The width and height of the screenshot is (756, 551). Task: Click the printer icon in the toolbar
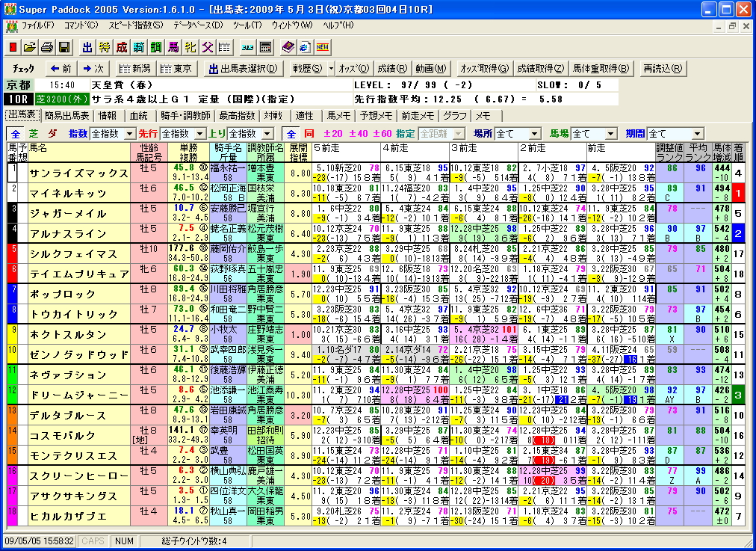pos(47,47)
